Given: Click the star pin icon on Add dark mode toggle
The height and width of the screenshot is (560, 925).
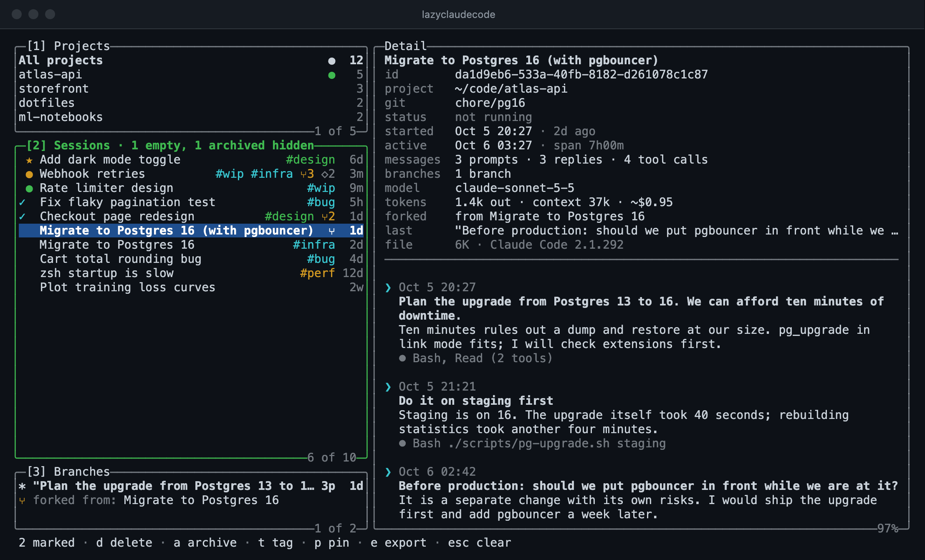Looking at the screenshot, I should pos(29,160).
